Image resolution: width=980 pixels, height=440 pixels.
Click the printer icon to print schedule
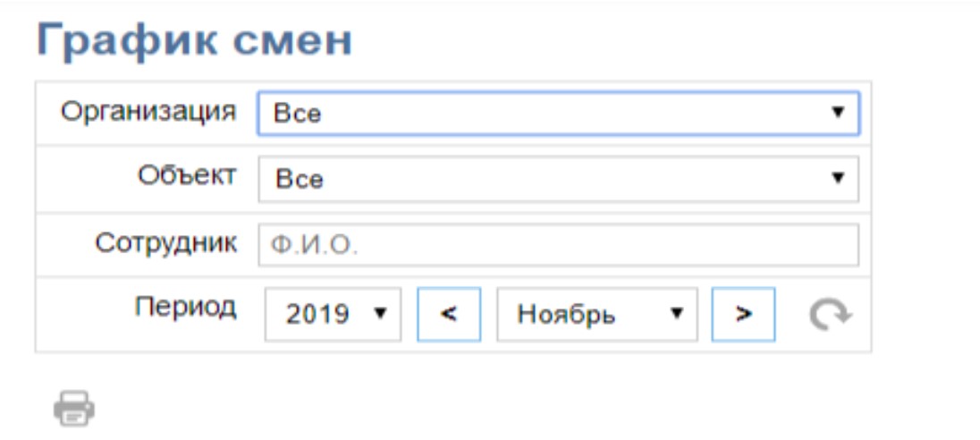tap(73, 408)
